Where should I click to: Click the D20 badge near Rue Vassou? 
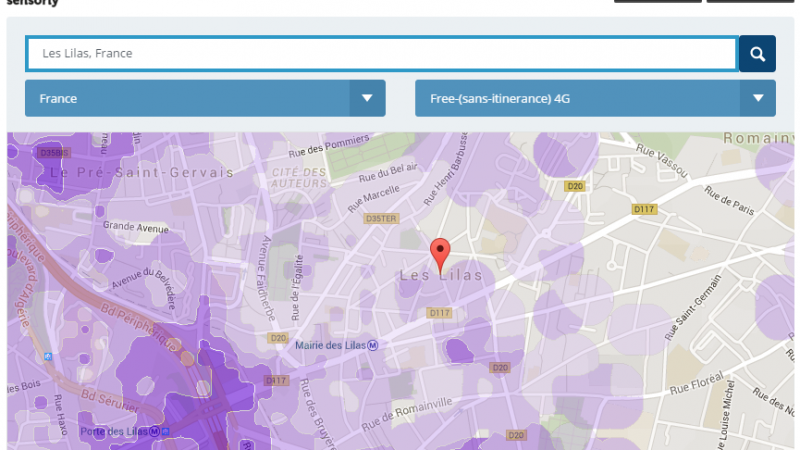click(x=574, y=186)
